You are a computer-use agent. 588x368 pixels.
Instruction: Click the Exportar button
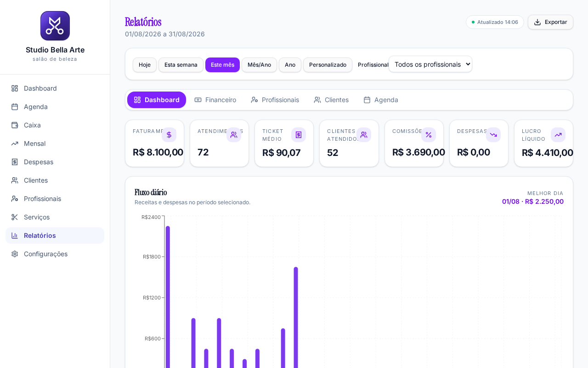(x=550, y=22)
